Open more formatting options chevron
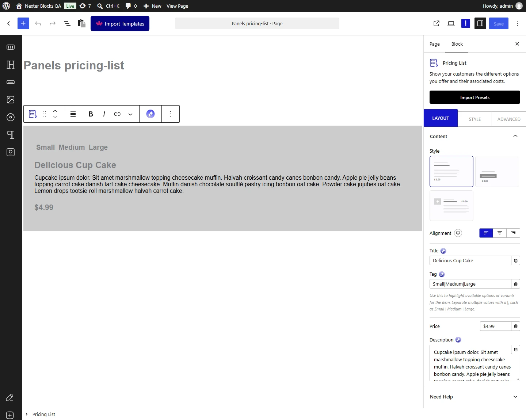The width and height of the screenshot is (526, 420). [130, 114]
